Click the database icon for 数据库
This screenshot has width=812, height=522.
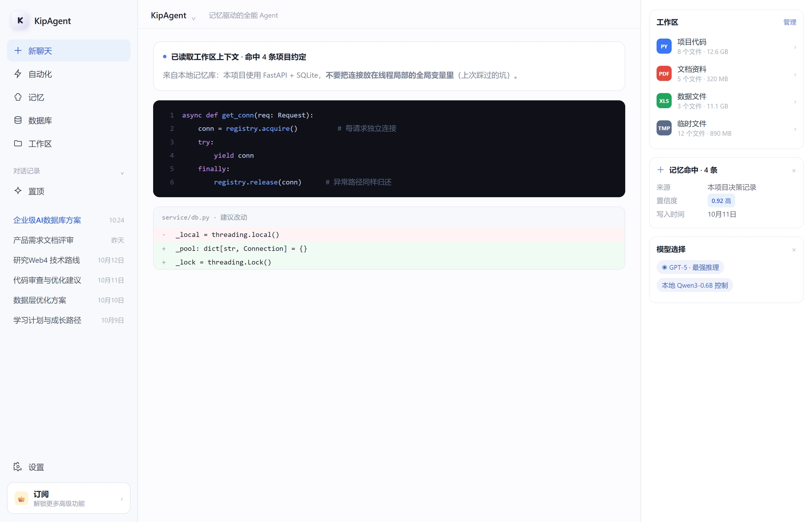18,120
